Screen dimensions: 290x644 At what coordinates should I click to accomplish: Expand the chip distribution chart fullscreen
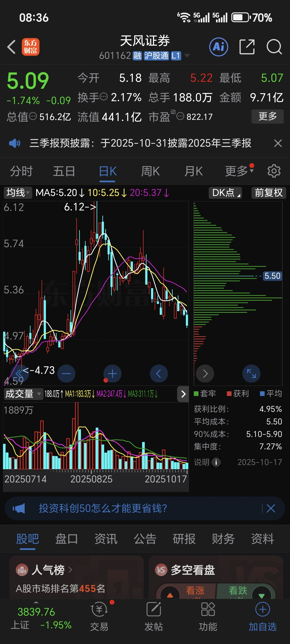pos(252,373)
